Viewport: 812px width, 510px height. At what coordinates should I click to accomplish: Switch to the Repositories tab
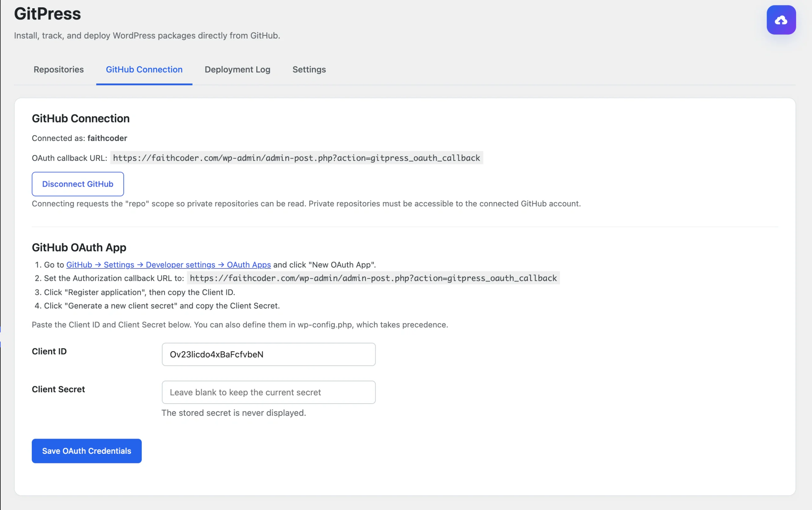pos(59,70)
